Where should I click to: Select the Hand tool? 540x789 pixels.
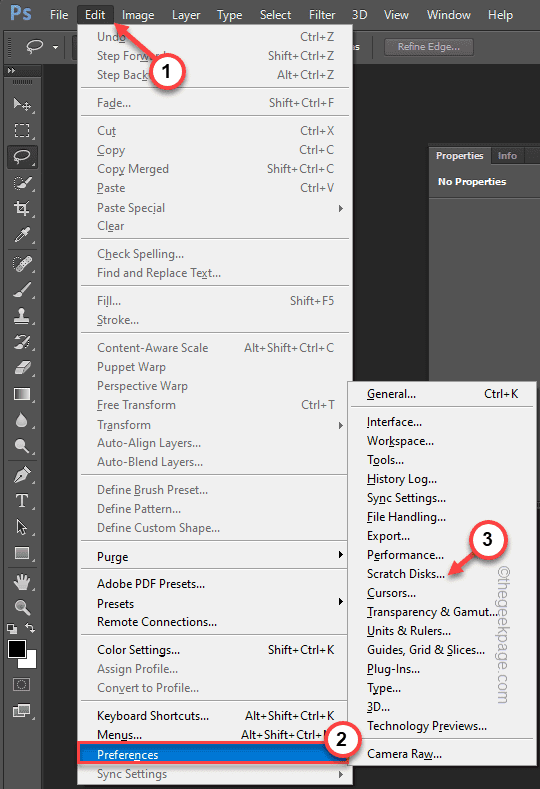pyautogui.click(x=22, y=582)
